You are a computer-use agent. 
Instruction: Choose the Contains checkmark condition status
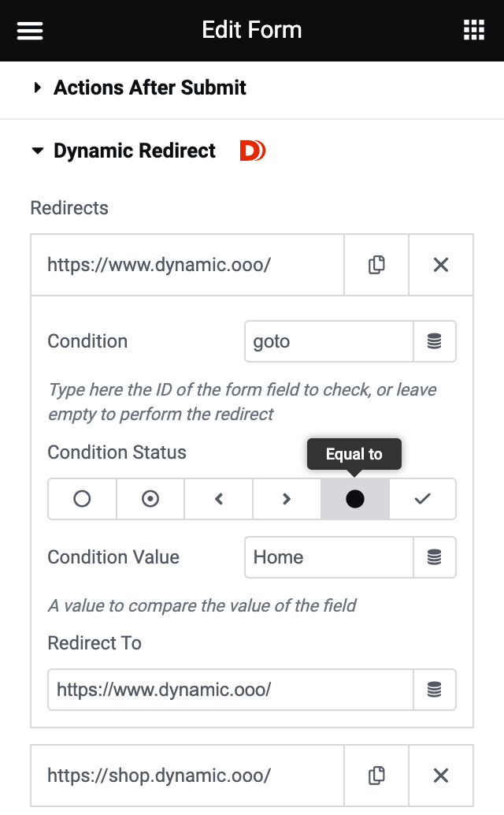(422, 499)
